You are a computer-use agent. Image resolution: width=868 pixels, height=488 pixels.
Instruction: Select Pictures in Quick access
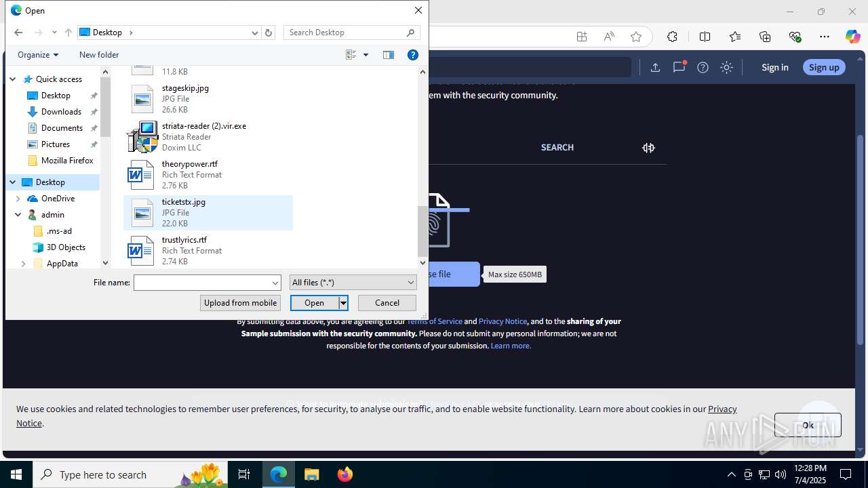coord(56,144)
